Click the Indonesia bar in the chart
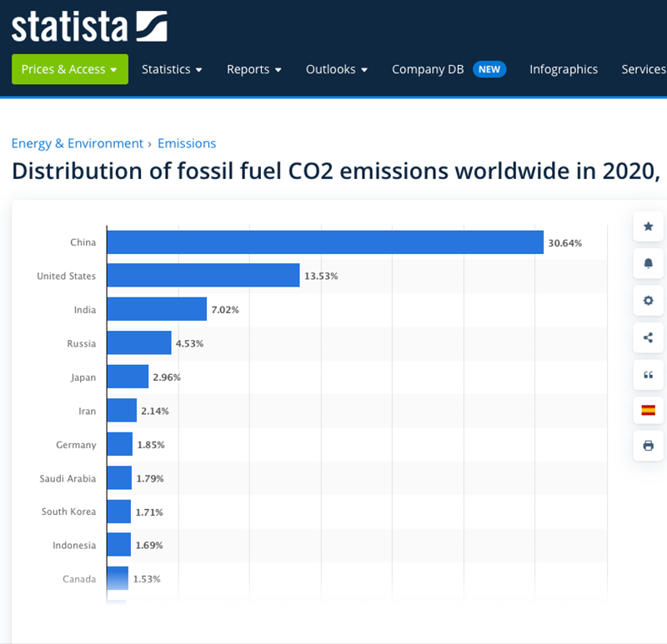The width and height of the screenshot is (667, 644). [118, 545]
